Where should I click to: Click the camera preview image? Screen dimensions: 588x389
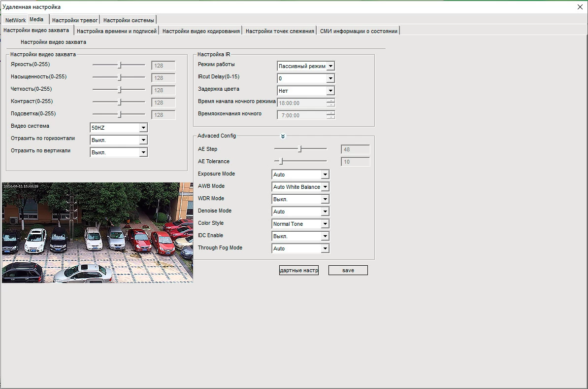98,233
